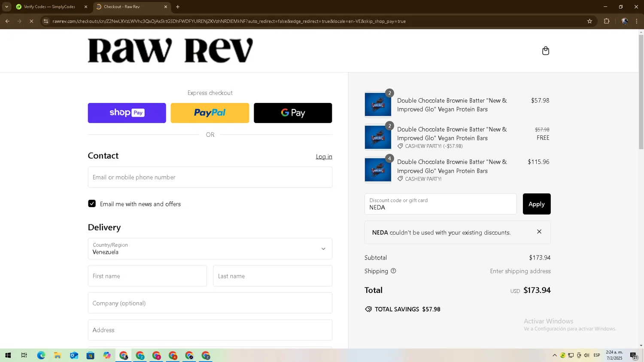Open the Chrome extensions puzzle icon
The height and width of the screenshot is (362, 644).
point(607,21)
